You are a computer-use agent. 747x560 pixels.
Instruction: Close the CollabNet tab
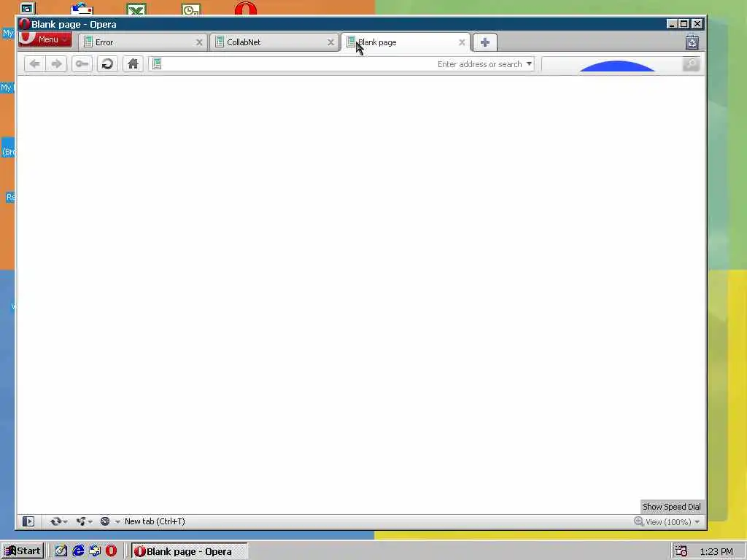(x=330, y=42)
